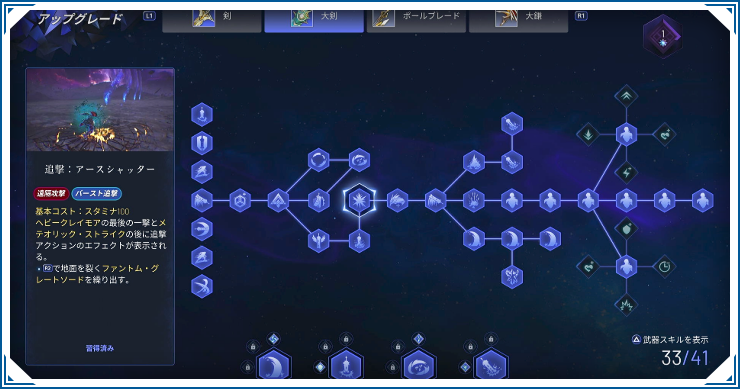The height and width of the screenshot is (389, 740).
Task: Select the explosion burst diamond node
Action: (626, 305)
